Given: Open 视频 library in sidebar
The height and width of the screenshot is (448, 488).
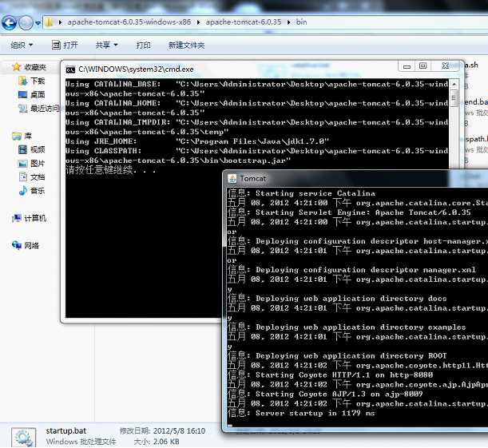Looking at the screenshot, I should pos(38,149).
